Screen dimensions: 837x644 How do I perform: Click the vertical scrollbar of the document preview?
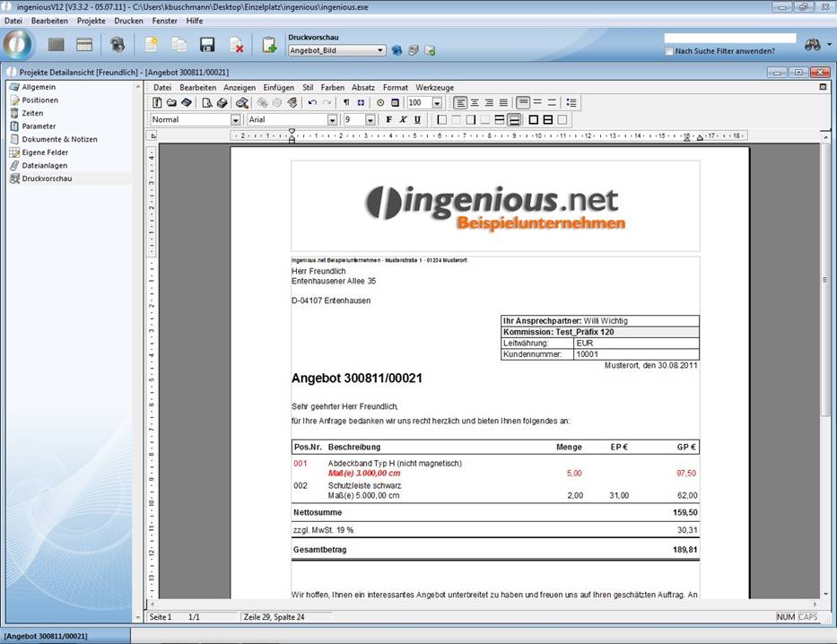[x=825, y=359]
